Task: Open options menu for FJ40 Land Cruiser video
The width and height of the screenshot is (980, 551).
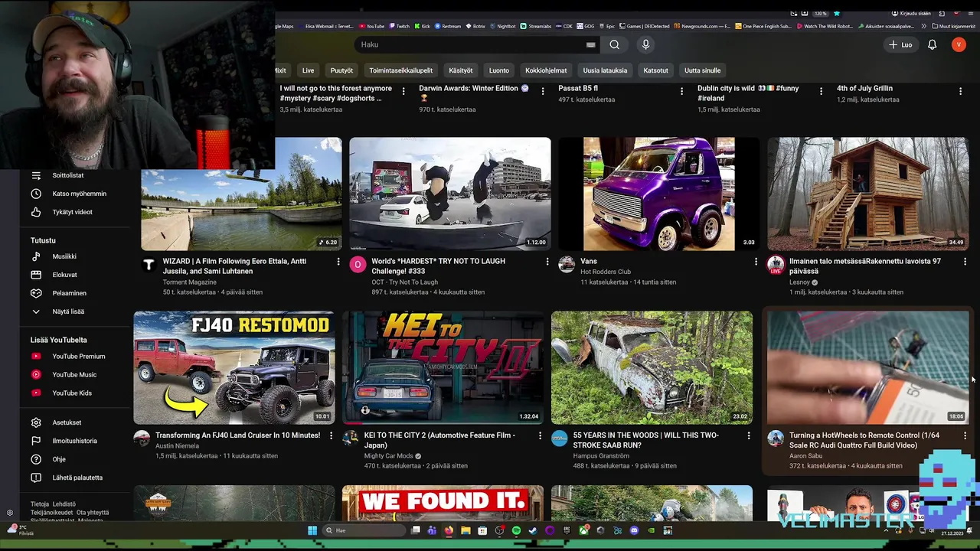Action: [331, 435]
